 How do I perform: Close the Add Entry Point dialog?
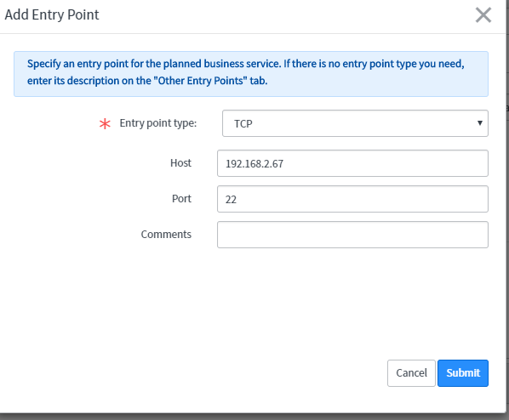coord(483,15)
